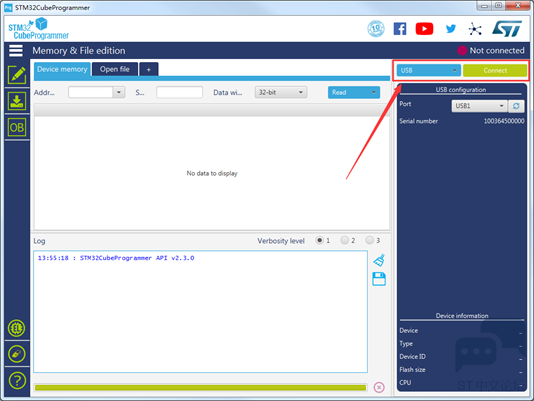Screen dimensions: 534x401
Task: Open the ST YouTube channel icon
Action: pyautogui.click(x=424, y=29)
